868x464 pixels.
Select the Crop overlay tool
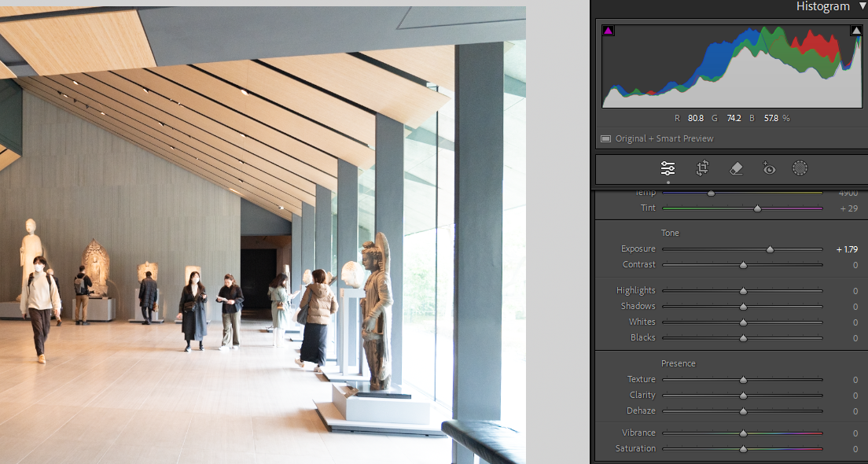(702, 168)
